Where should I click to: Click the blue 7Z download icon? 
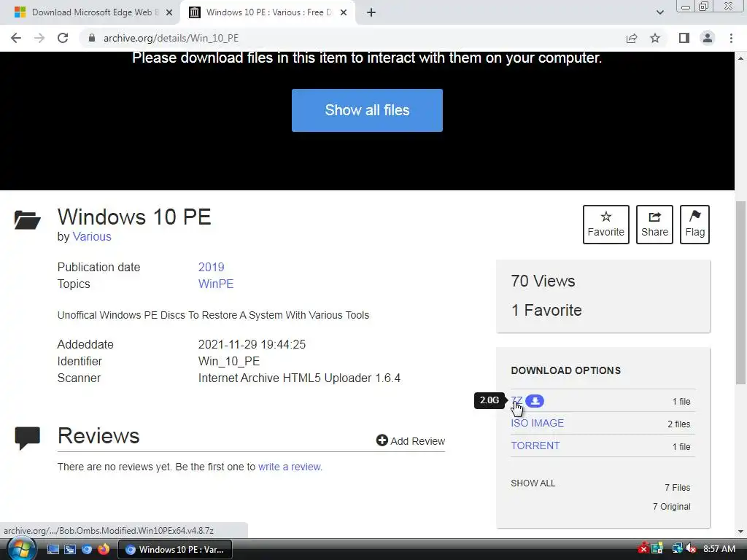535,401
